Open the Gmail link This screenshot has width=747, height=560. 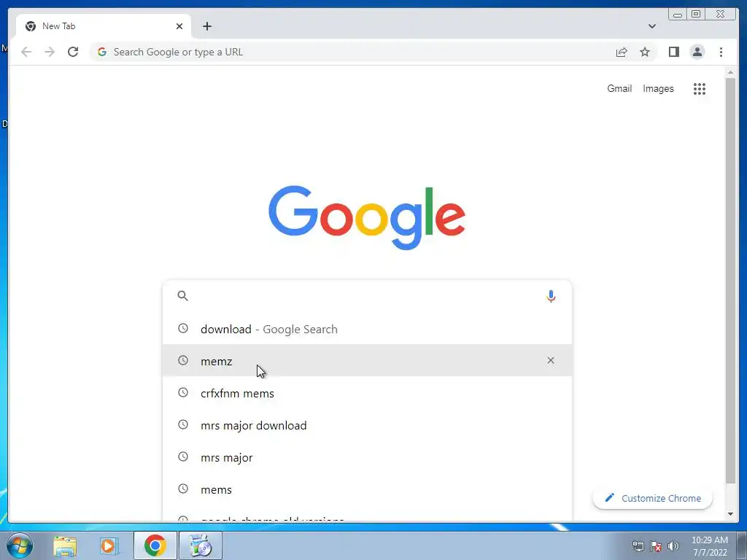tap(619, 88)
